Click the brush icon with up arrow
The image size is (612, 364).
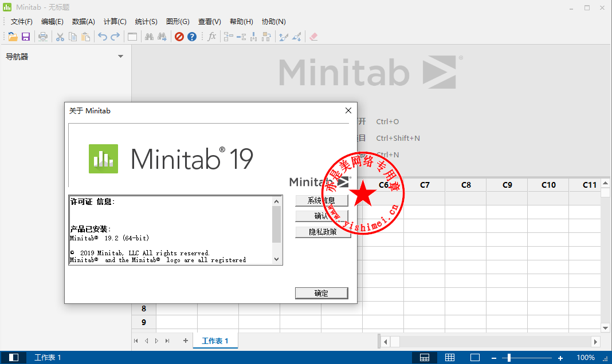[284, 37]
